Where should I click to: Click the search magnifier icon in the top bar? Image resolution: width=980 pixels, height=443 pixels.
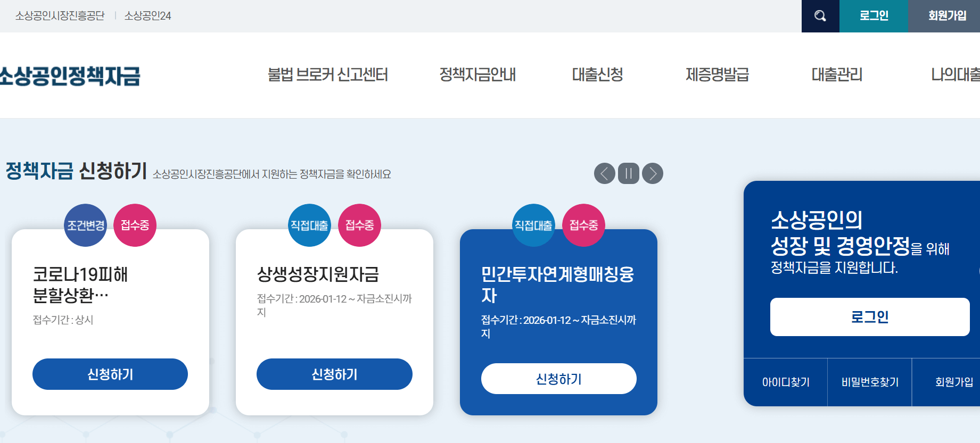click(x=820, y=16)
